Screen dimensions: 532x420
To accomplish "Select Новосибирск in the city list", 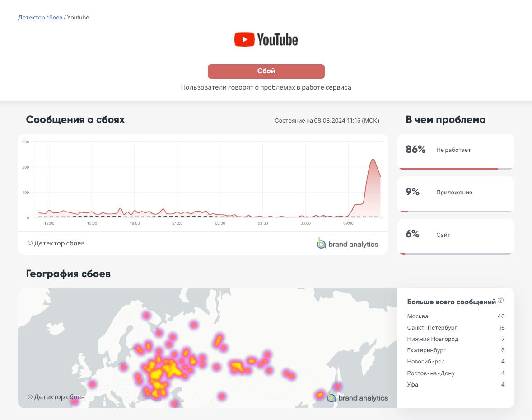I will coord(426,362).
